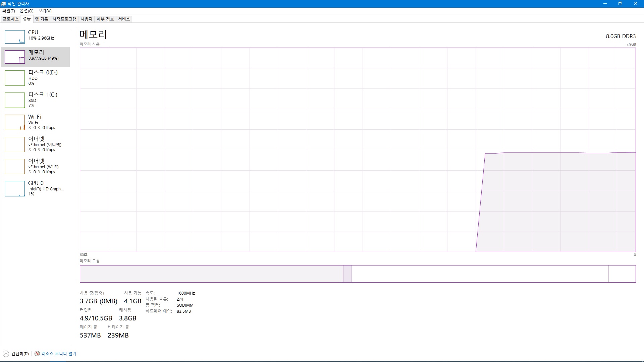Click the 60초 graph time label
Viewport: 644px width, 362px height.
[x=84, y=255]
